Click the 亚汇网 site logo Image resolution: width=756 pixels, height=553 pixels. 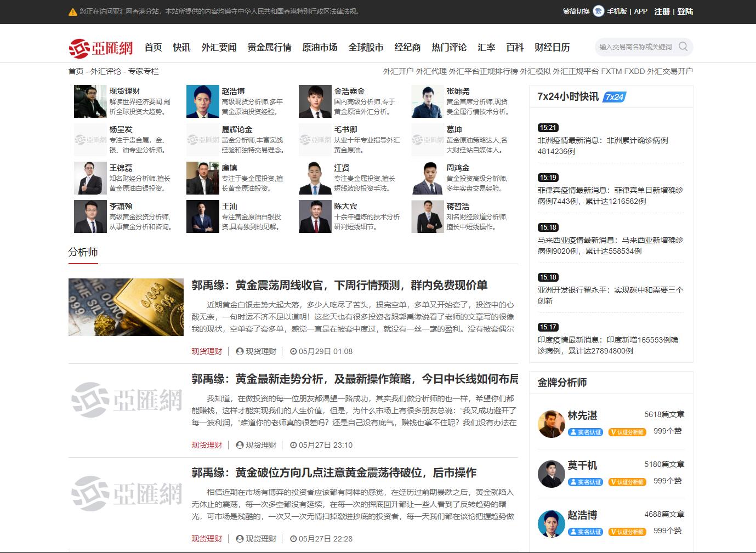point(101,48)
